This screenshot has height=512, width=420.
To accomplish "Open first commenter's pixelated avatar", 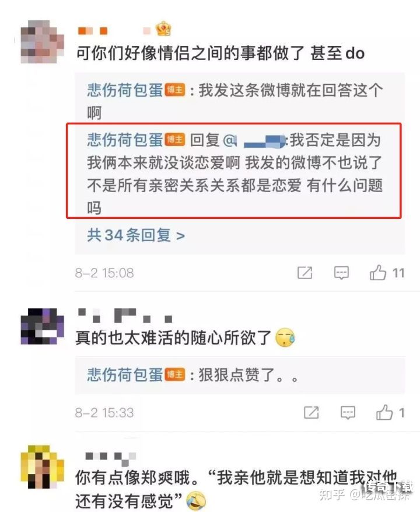I will [x=42, y=41].
